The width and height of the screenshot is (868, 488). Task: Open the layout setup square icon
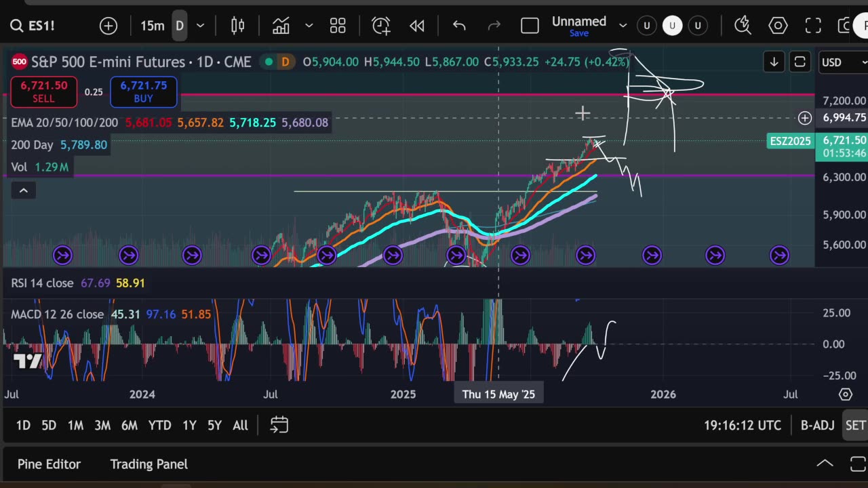(x=530, y=26)
